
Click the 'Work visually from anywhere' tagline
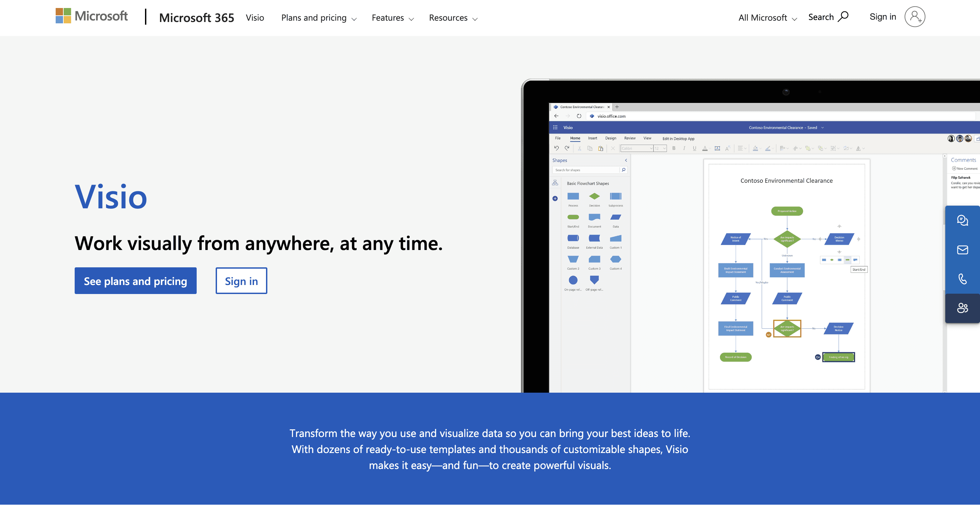pyautogui.click(x=259, y=244)
